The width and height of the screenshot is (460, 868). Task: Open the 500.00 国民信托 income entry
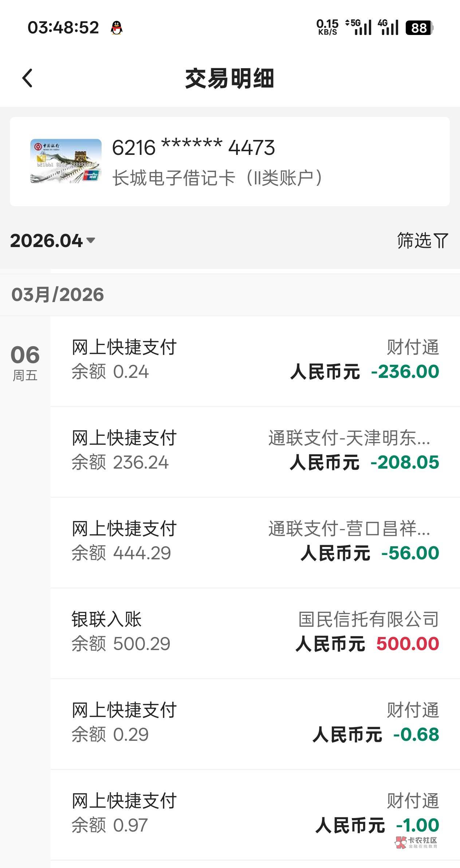pos(255,632)
